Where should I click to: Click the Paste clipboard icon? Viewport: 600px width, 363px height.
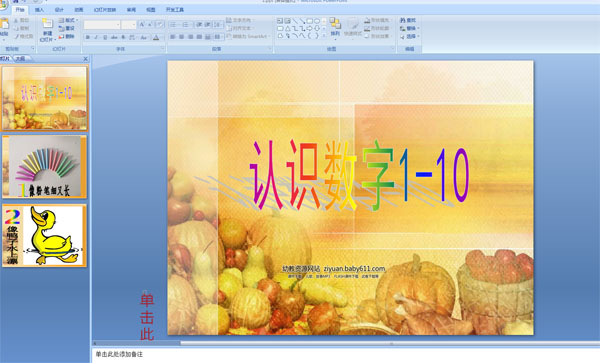click(4, 24)
